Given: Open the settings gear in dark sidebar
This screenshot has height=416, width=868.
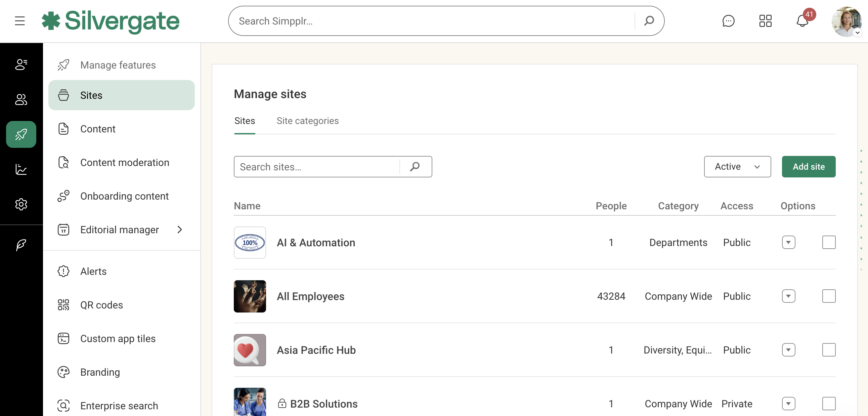Looking at the screenshot, I should [21, 204].
